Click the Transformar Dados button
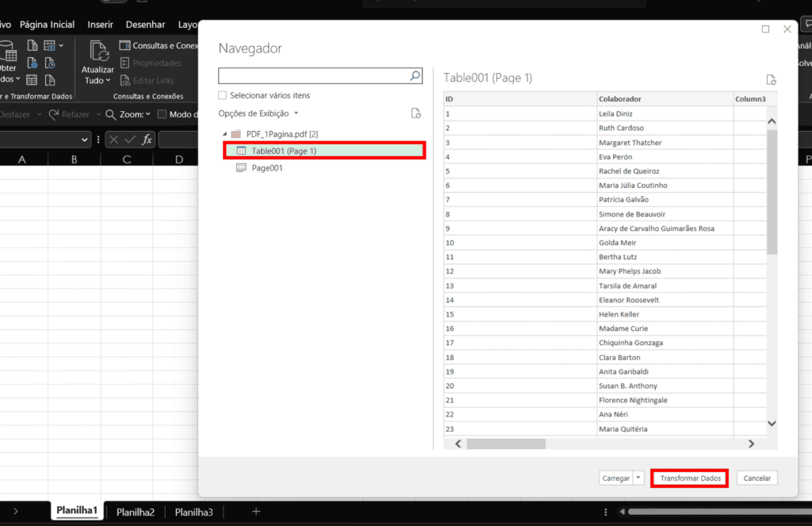The width and height of the screenshot is (812, 526). click(688, 478)
